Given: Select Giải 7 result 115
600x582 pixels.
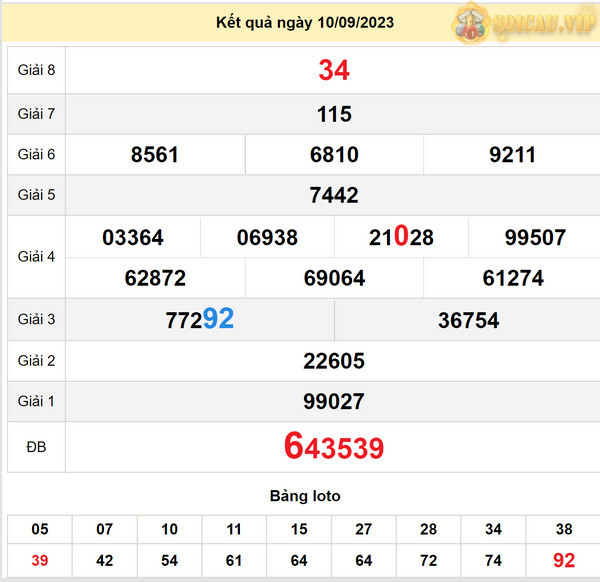Looking at the screenshot, I should [x=334, y=114].
